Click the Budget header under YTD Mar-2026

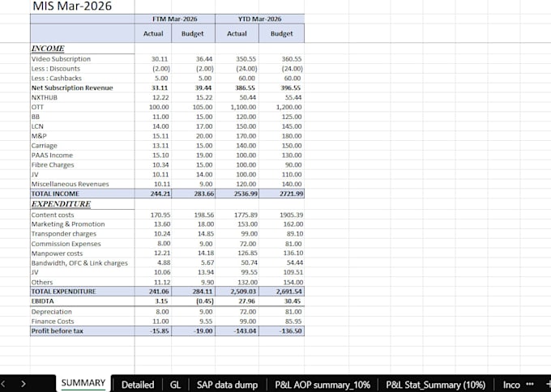281,33
